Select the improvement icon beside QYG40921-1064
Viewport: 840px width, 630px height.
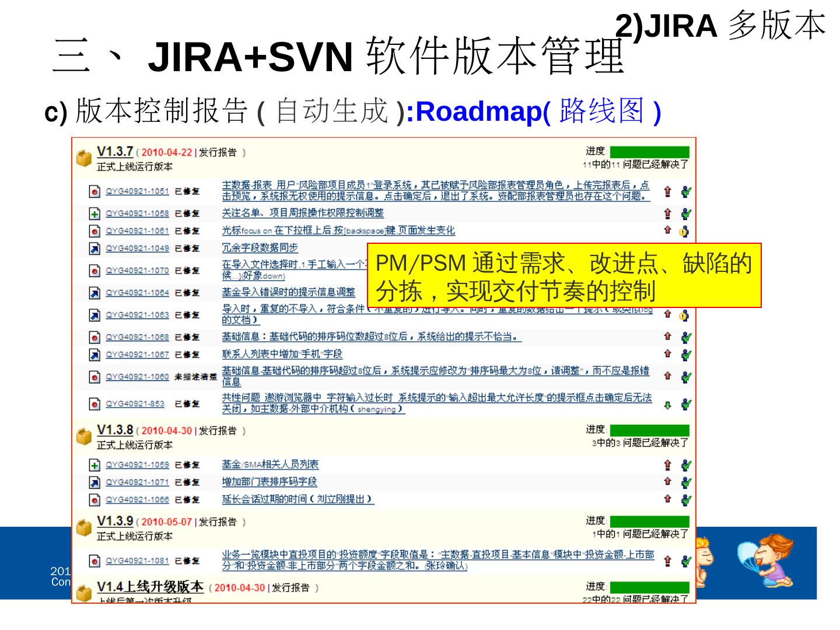pyautogui.click(x=94, y=293)
